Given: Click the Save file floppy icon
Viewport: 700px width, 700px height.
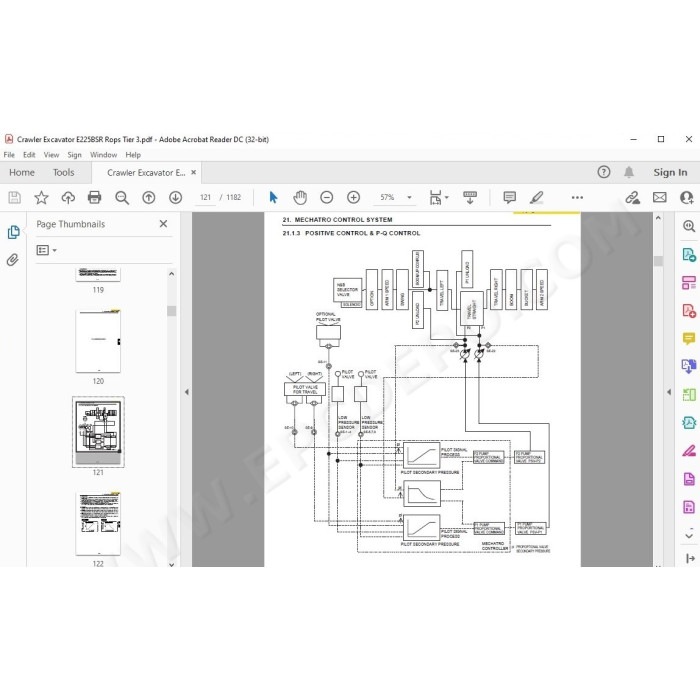Looking at the screenshot, I should (14, 197).
